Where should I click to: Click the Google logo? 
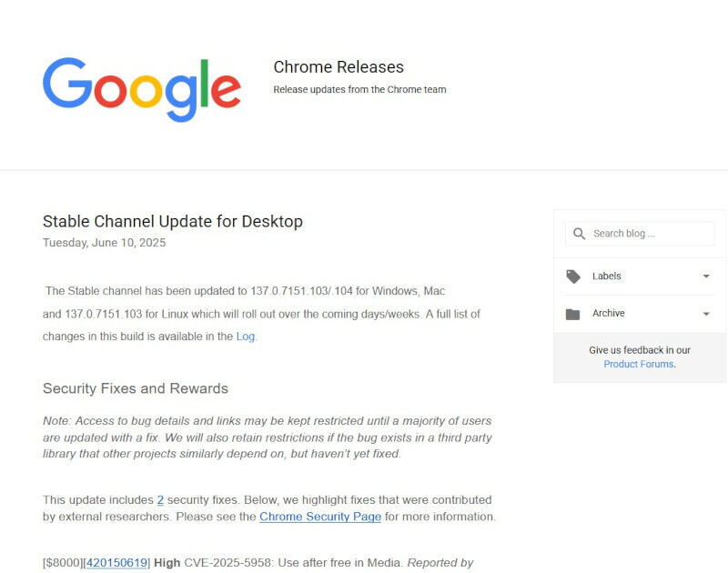click(x=142, y=89)
